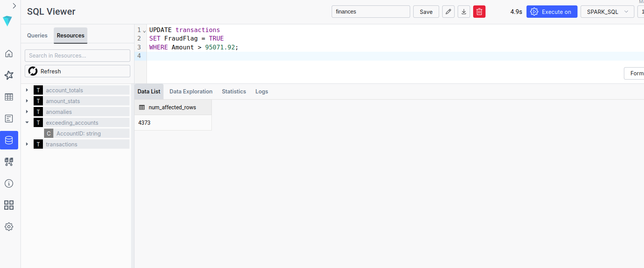
Task: Expand the collapsed sidebar chevron
Action: click(x=14, y=6)
